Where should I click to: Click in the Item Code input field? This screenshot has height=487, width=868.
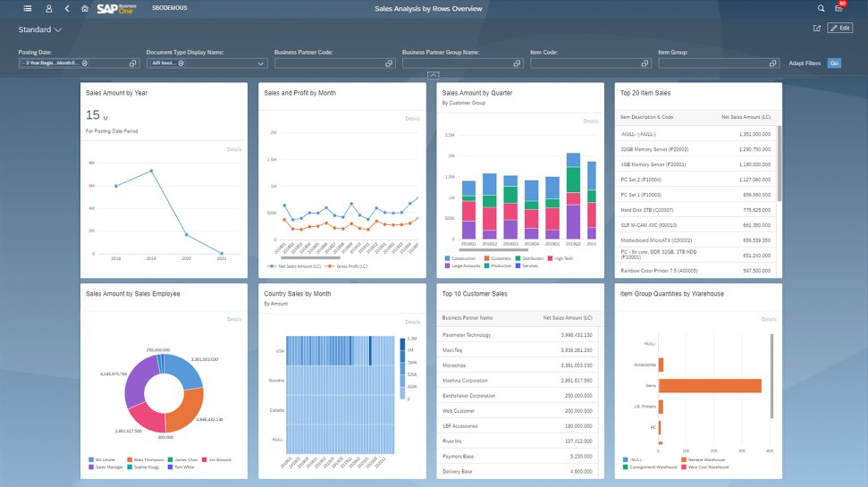tap(587, 63)
